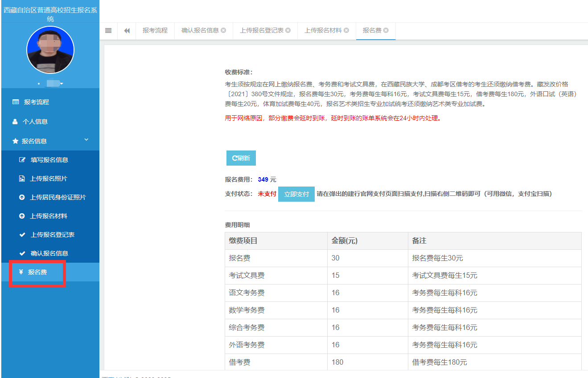
Task: Close the 报名费 tab
Action: click(x=386, y=30)
